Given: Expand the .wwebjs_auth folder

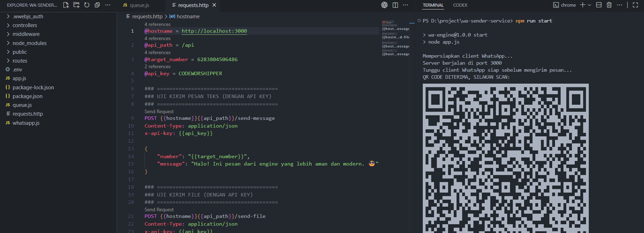Looking at the screenshot, I should tap(28, 17).
